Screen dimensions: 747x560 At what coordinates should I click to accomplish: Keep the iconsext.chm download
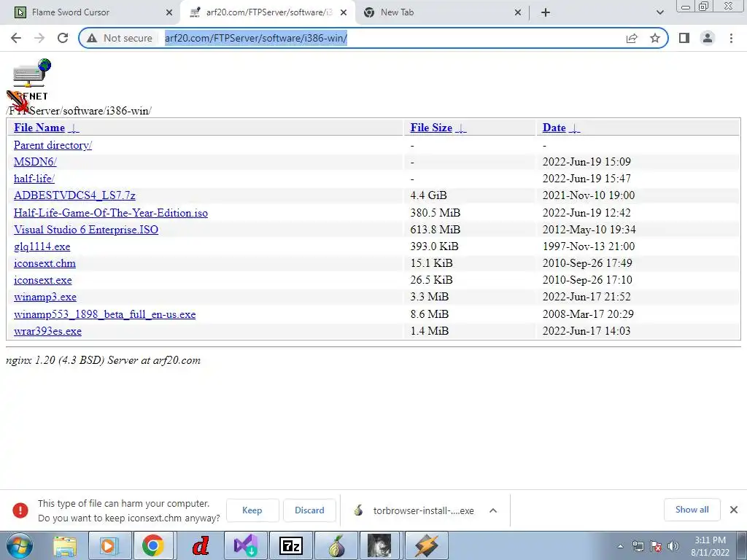pyautogui.click(x=252, y=510)
